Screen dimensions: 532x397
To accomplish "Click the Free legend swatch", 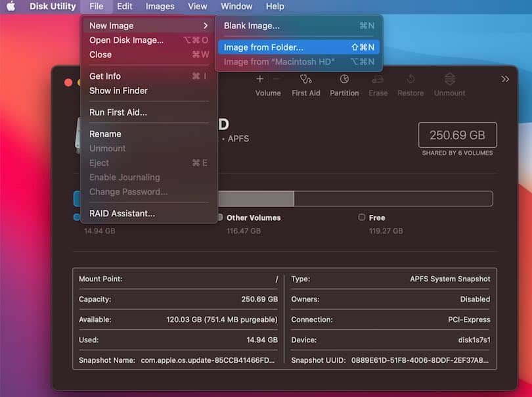I will coord(362,217).
